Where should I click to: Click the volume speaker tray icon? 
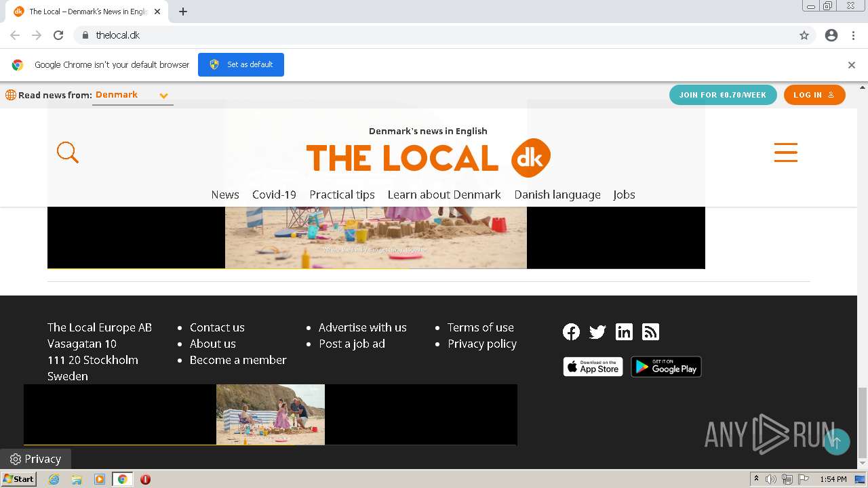[771, 479]
